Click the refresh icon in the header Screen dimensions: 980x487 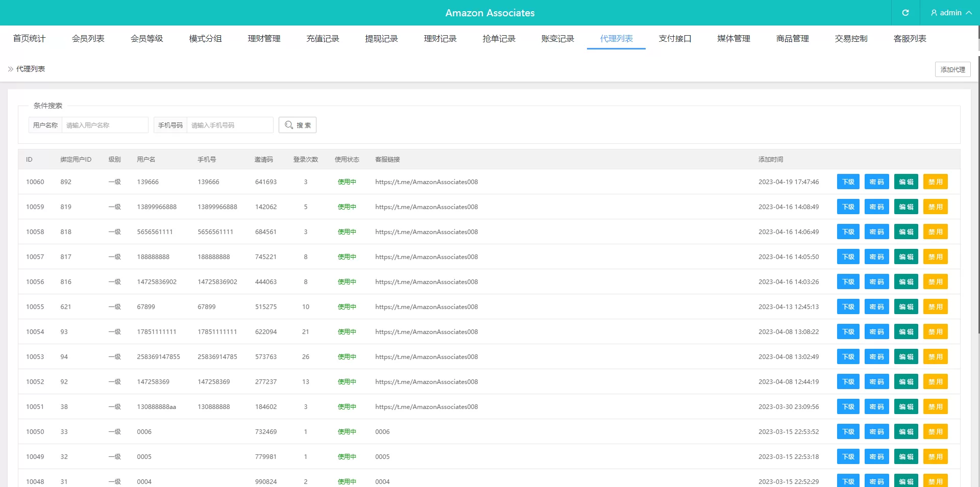pos(905,13)
